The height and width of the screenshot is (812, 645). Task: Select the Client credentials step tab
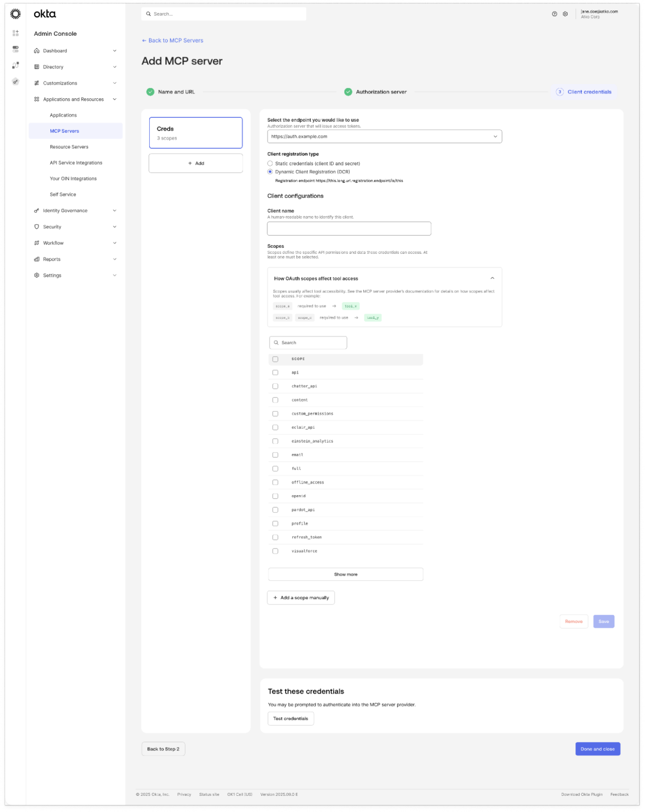click(x=584, y=92)
